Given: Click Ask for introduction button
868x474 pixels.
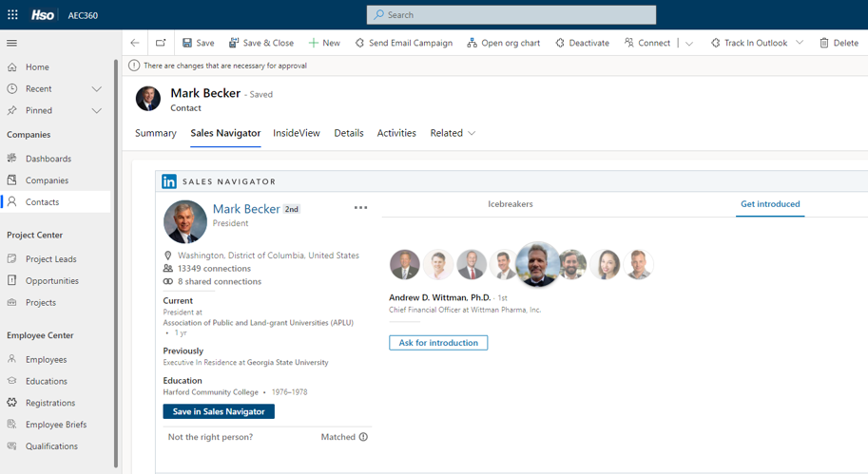Looking at the screenshot, I should [x=438, y=343].
